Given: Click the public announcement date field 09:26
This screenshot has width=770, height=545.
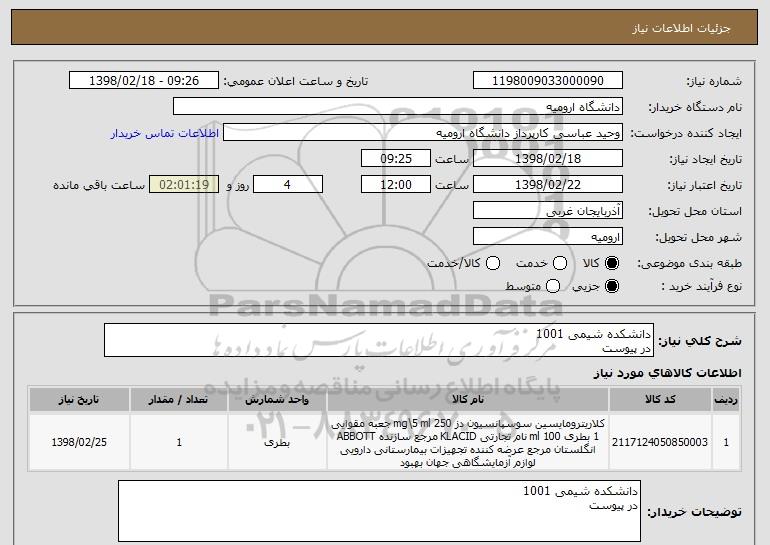Looking at the screenshot, I should tap(144, 80).
